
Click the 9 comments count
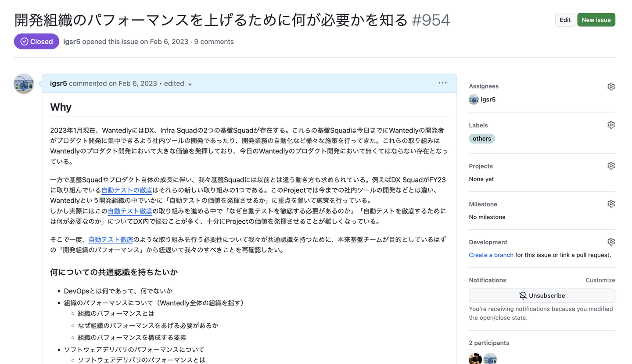[214, 42]
